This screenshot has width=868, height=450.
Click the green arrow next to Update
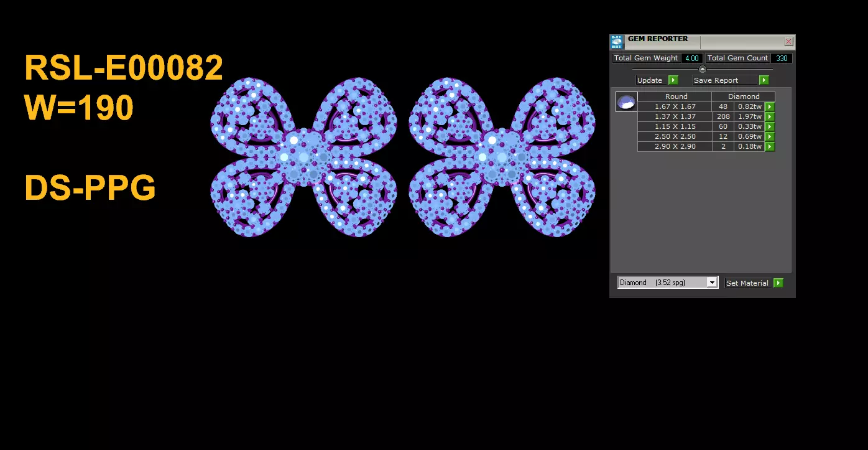(673, 80)
